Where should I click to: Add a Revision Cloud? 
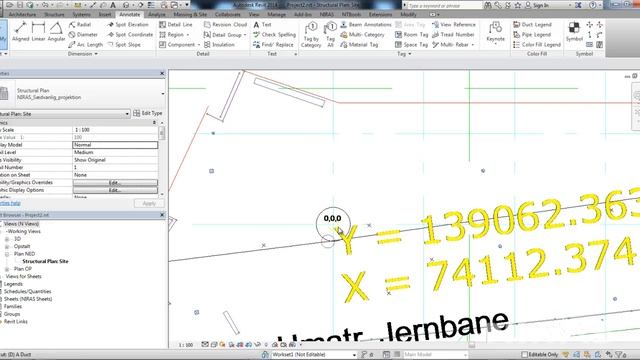tap(225, 24)
